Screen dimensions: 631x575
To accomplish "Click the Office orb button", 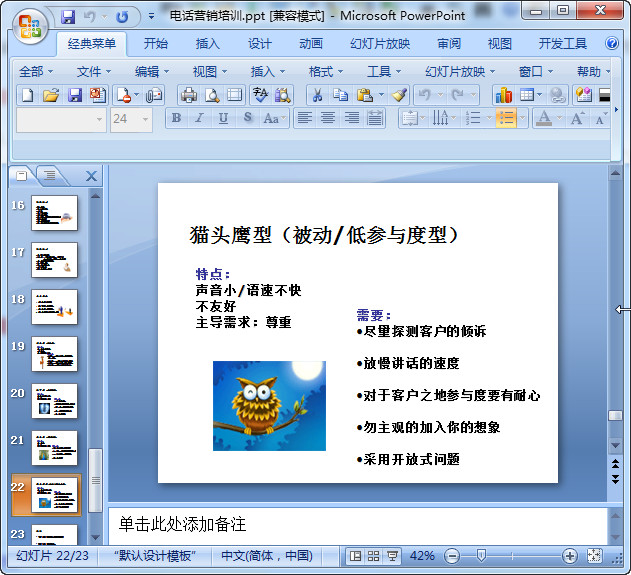I will coord(31,27).
